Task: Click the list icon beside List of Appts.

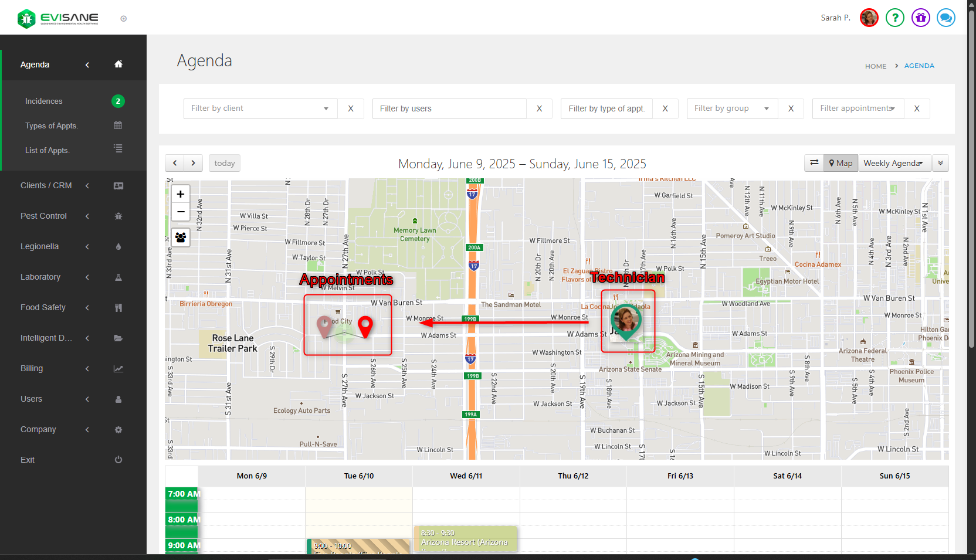Action: [118, 149]
